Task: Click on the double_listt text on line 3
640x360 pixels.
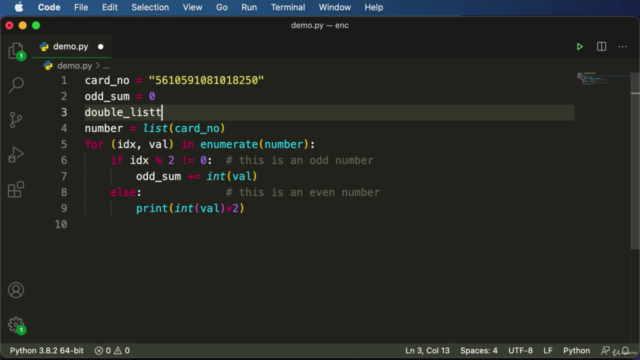Action: [x=123, y=112]
